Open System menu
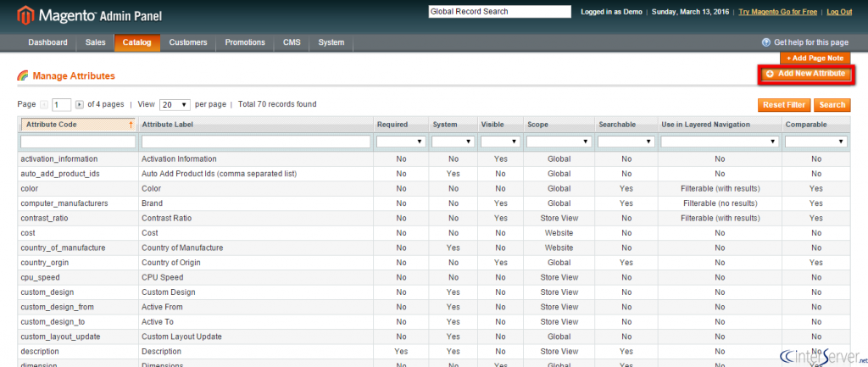The image size is (868, 367). point(331,42)
